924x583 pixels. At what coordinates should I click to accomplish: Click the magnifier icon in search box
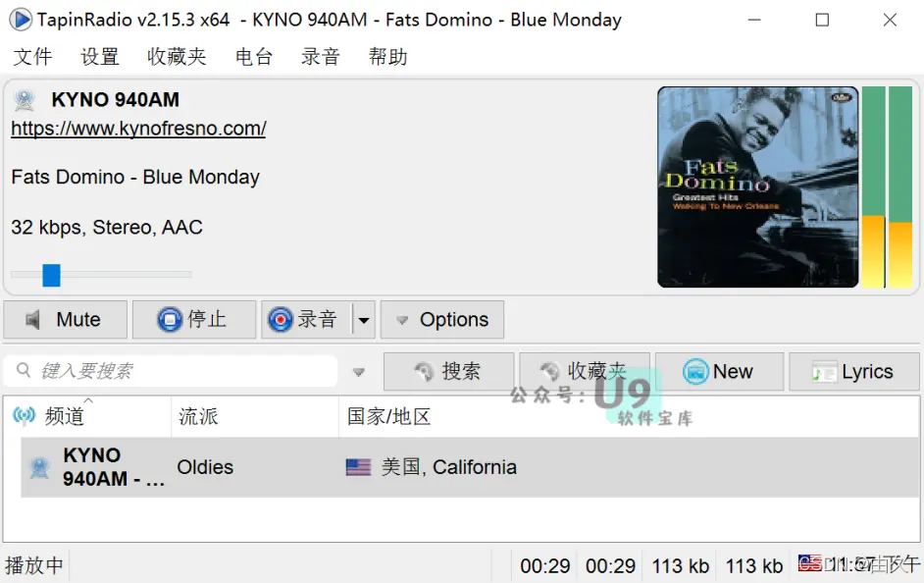tap(24, 370)
